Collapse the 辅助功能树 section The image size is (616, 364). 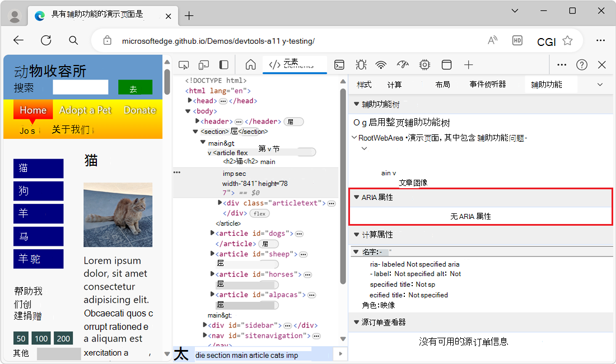tap(356, 104)
